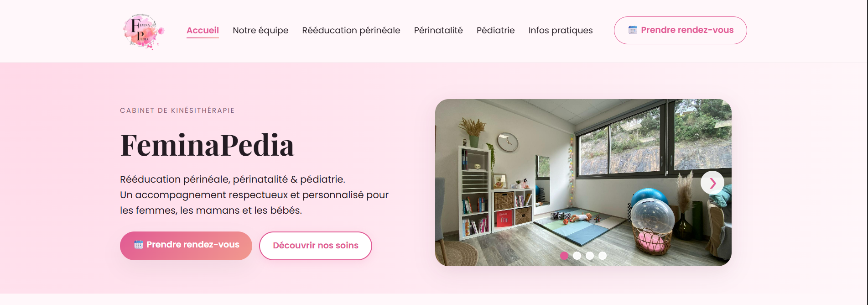Open Infos pratiques in navigation
The width and height of the screenshot is (868, 305).
tap(561, 31)
